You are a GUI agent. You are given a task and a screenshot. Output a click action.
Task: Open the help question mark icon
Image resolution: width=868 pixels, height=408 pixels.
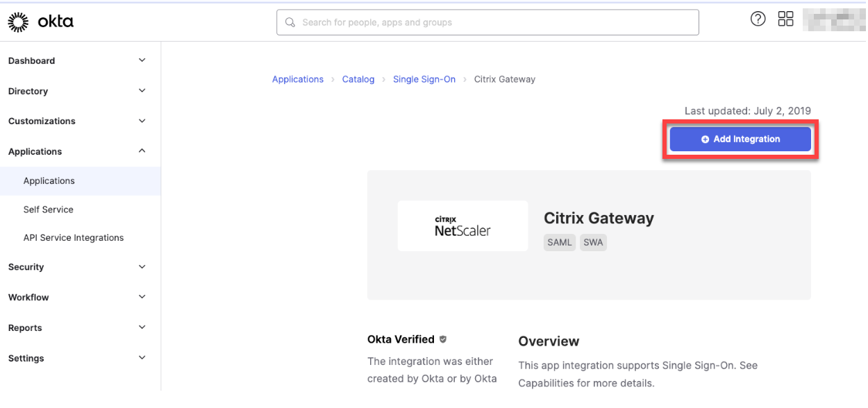pos(758,19)
